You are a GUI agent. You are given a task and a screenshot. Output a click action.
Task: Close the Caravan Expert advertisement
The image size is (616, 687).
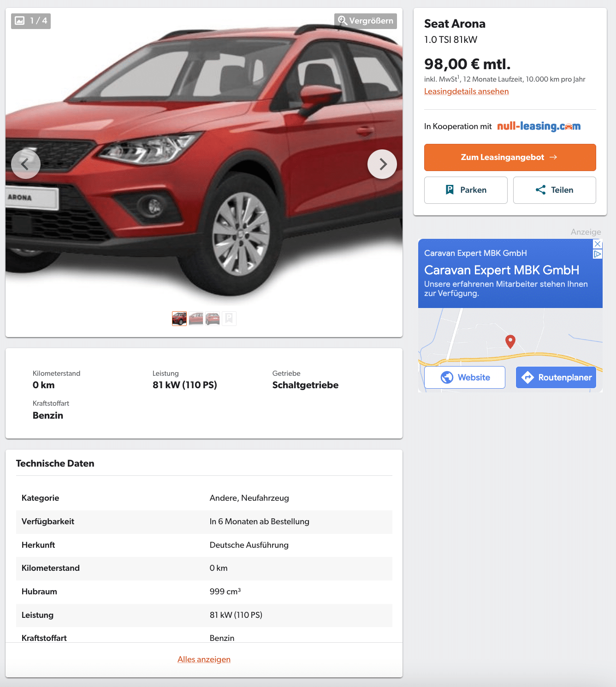coord(598,244)
